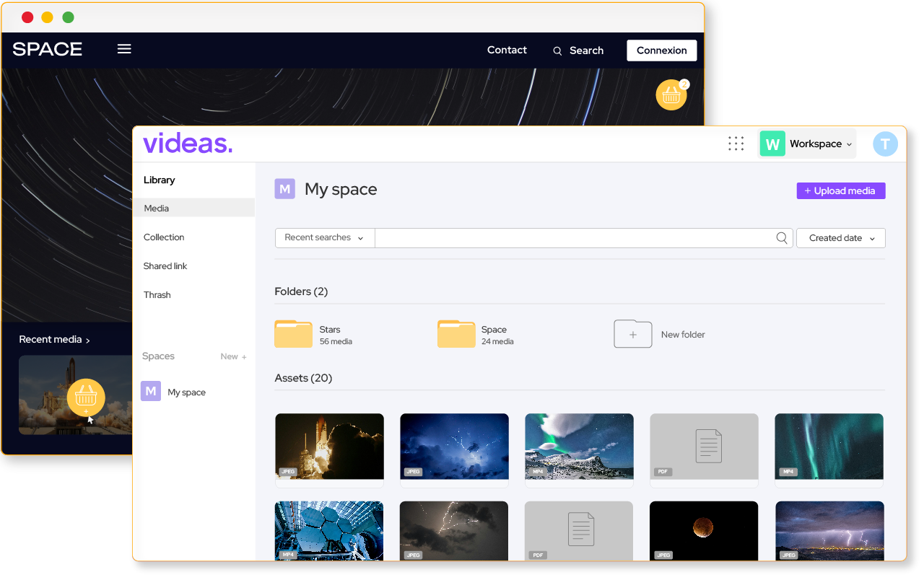Open the aurora over mountains MP4 asset
The width and height of the screenshot is (924, 580).
point(579,446)
